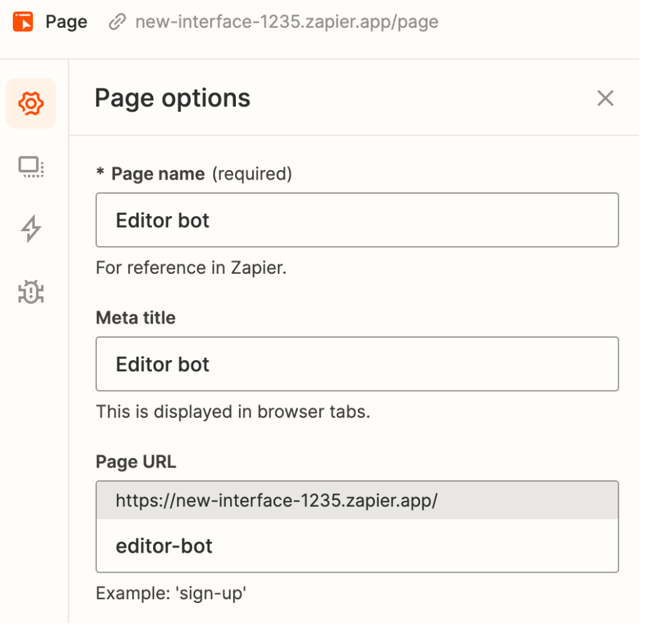The height and width of the screenshot is (625, 672).
Task: Click the orange Zapier Interfaces logo
Action: [23, 22]
